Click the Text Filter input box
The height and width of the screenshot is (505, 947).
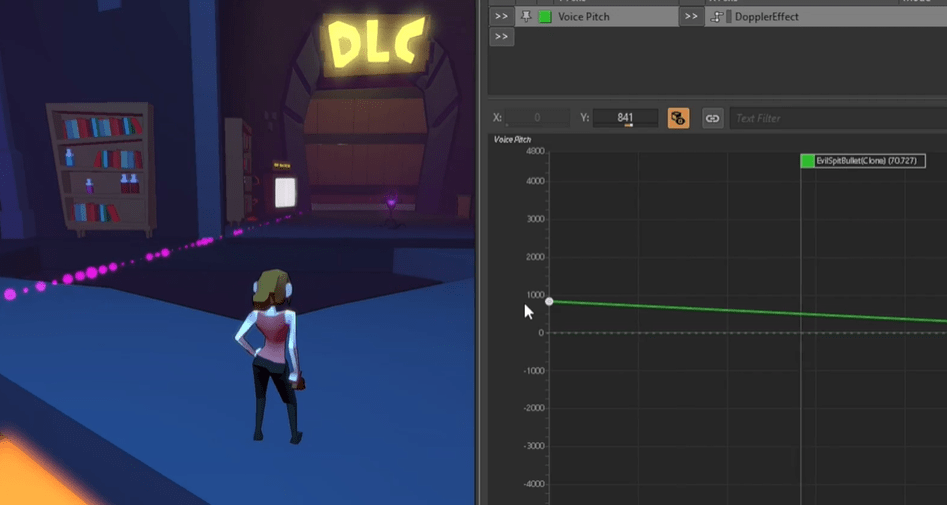[838, 118]
